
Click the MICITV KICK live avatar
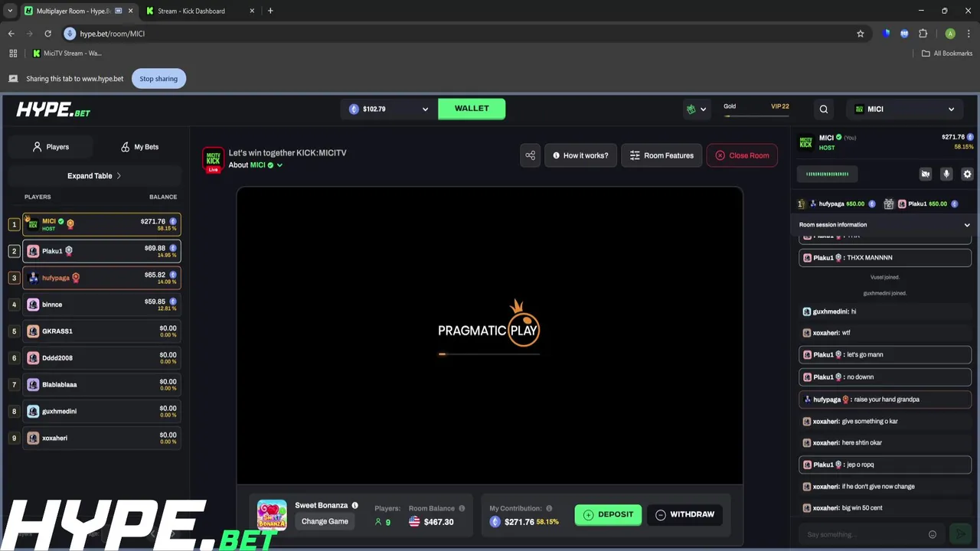pos(213,159)
